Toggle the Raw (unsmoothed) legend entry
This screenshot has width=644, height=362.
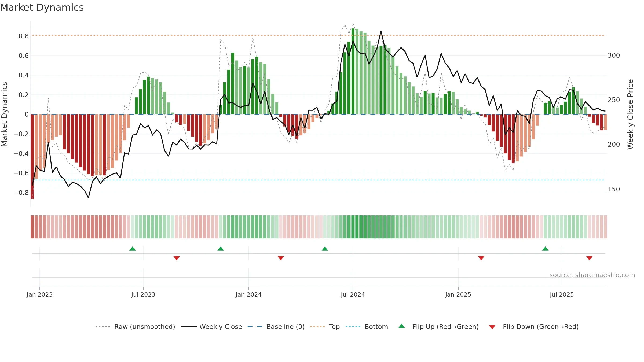135,327
